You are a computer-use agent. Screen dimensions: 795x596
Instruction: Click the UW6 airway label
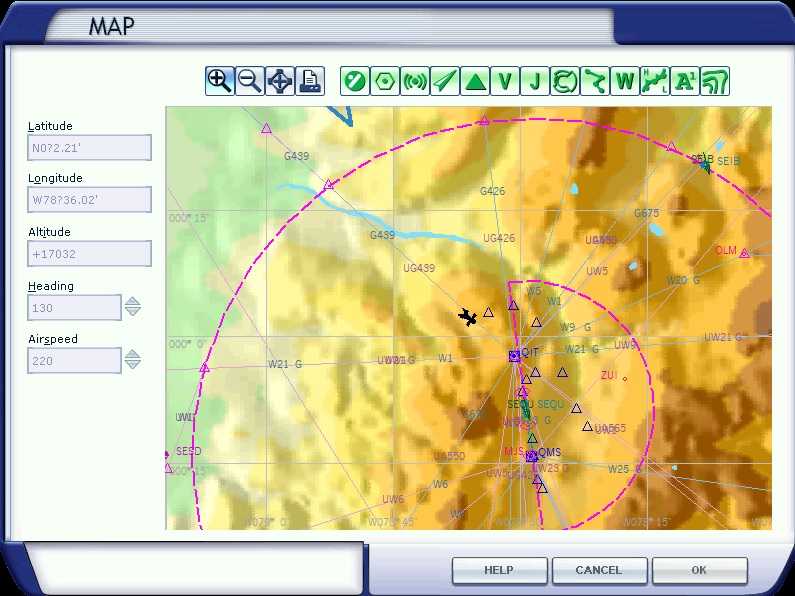click(x=393, y=499)
